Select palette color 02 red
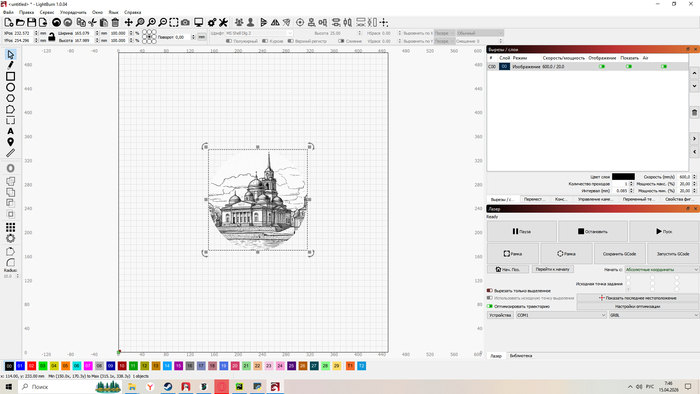Image resolution: width=700 pixels, height=394 pixels. (31, 366)
